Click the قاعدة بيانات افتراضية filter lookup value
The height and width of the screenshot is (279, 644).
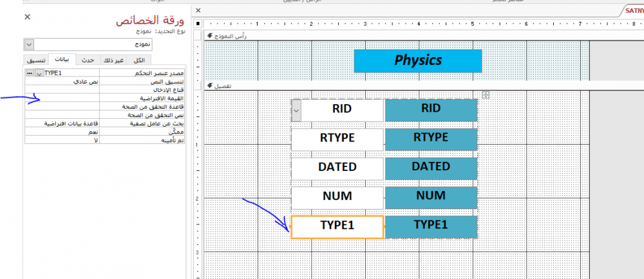coord(62,123)
